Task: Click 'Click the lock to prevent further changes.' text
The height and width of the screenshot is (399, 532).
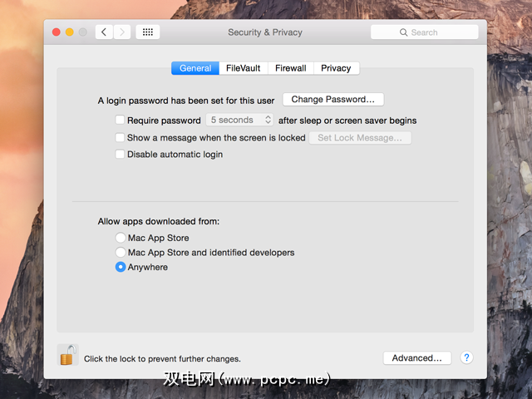Action: (x=162, y=358)
